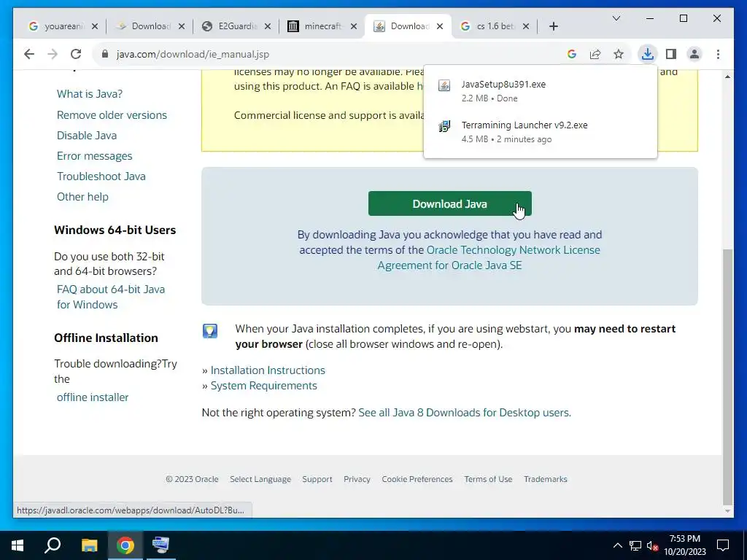Click the scrollbar up arrow

point(727,76)
